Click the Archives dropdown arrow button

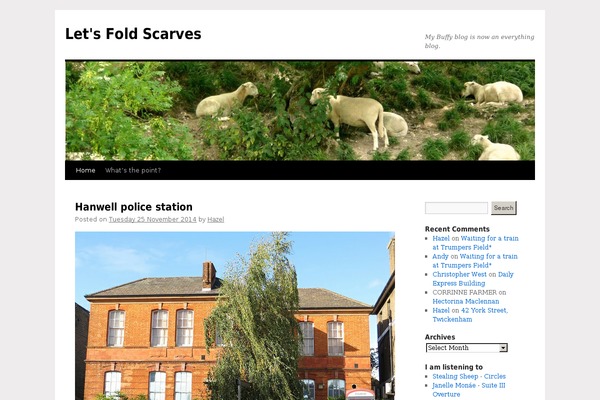tap(503, 348)
